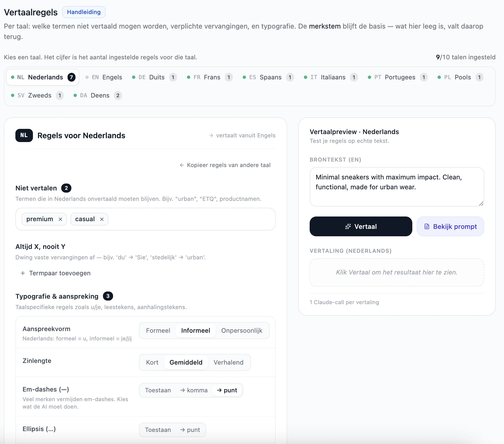
Task: Click the Vertaalpreview · Nederlands heading
Action: pyautogui.click(x=354, y=132)
